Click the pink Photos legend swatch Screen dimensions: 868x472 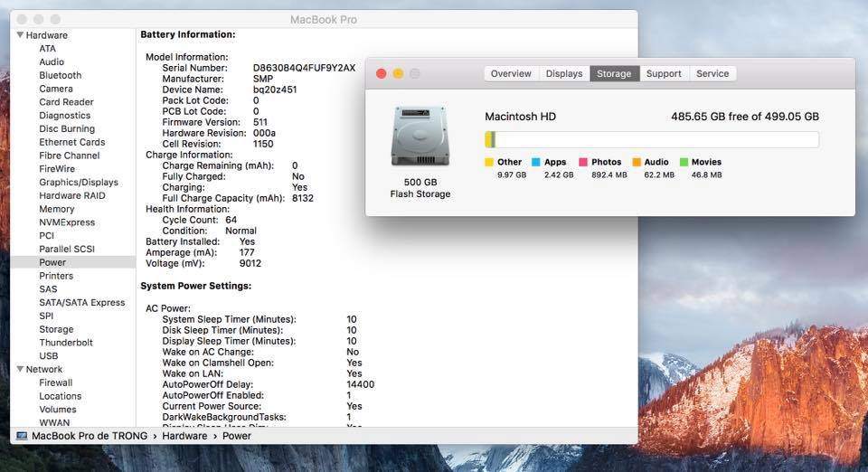[583, 162]
